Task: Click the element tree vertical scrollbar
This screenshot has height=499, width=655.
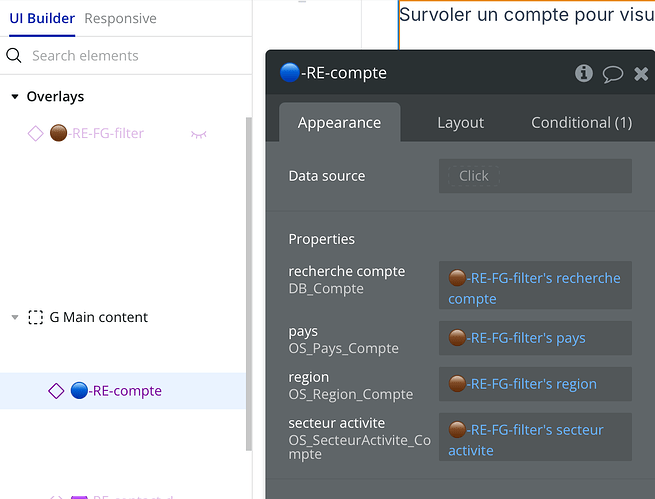Action: [249, 284]
